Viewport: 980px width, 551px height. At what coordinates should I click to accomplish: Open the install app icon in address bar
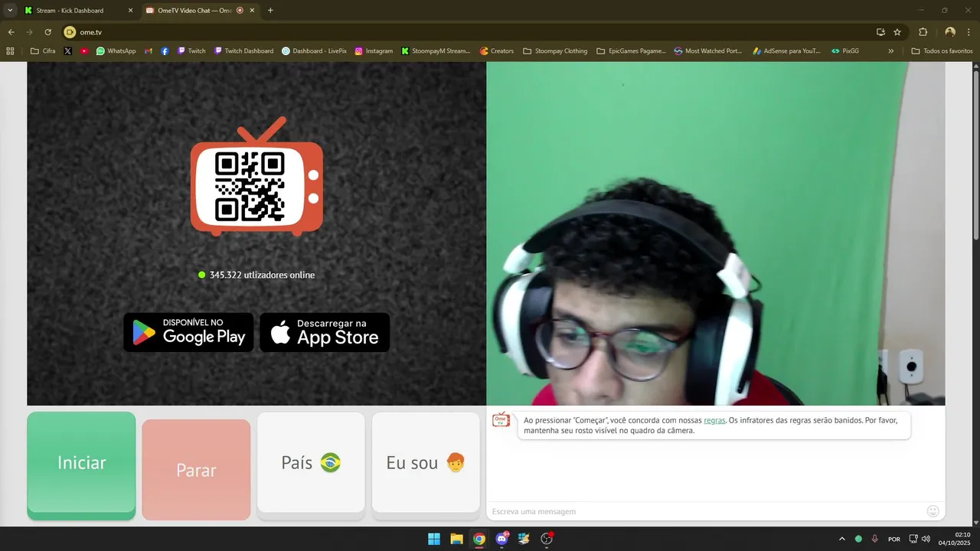pyautogui.click(x=880, y=32)
